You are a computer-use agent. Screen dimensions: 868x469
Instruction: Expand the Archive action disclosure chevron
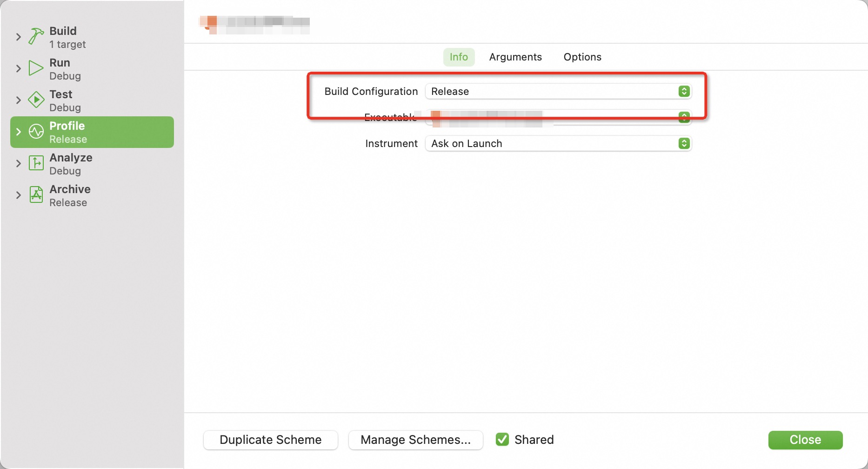click(x=19, y=195)
